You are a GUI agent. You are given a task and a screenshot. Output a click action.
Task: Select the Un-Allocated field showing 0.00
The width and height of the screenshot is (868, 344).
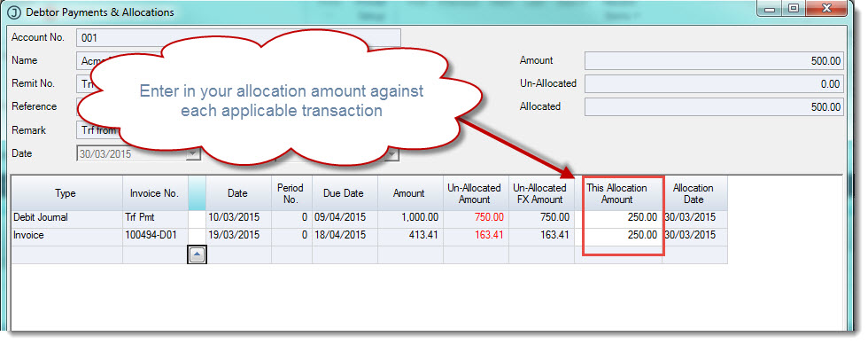coord(714,84)
